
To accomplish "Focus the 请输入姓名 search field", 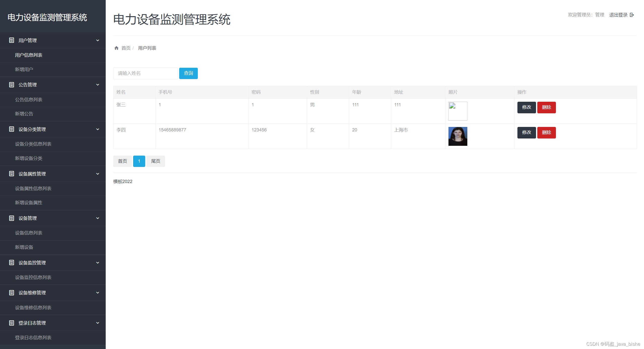I will [145, 73].
